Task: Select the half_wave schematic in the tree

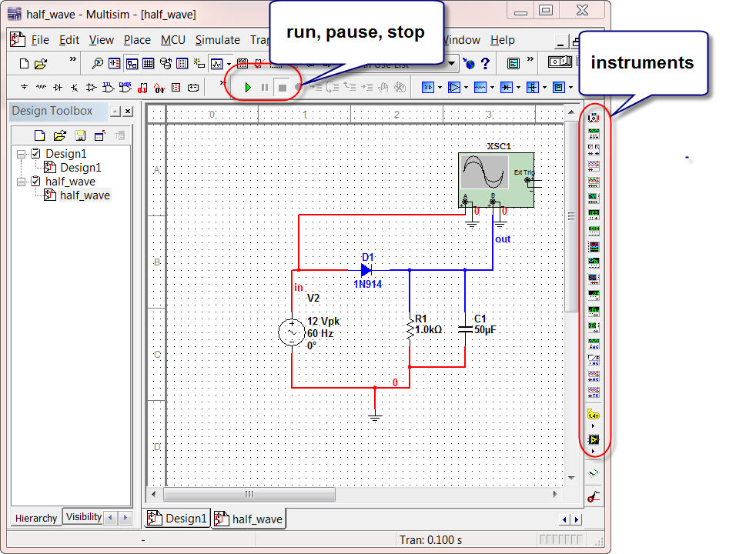Action: (x=85, y=195)
